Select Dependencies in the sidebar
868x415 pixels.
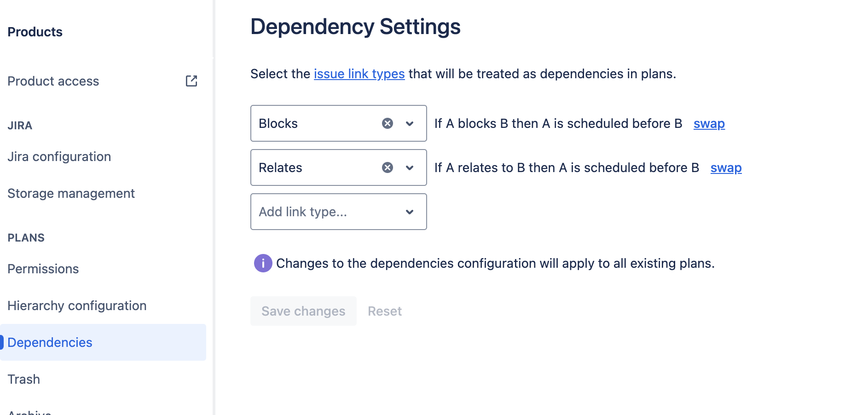(50, 342)
